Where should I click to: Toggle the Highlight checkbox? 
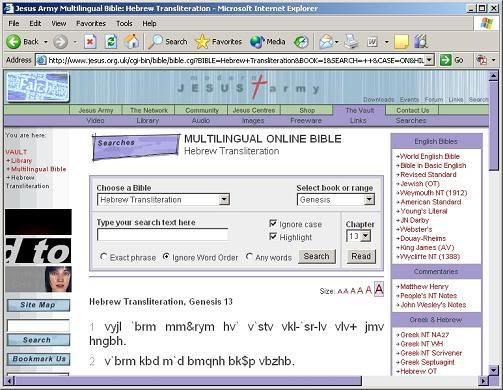coord(273,236)
